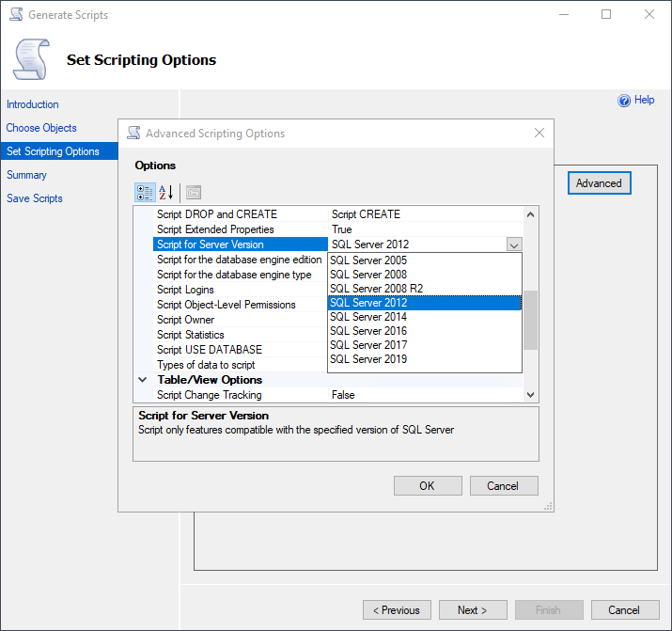Select the Types of data to script row
Image resolution: width=672 pixels, height=631 pixels.
click(x=241, y=365)
